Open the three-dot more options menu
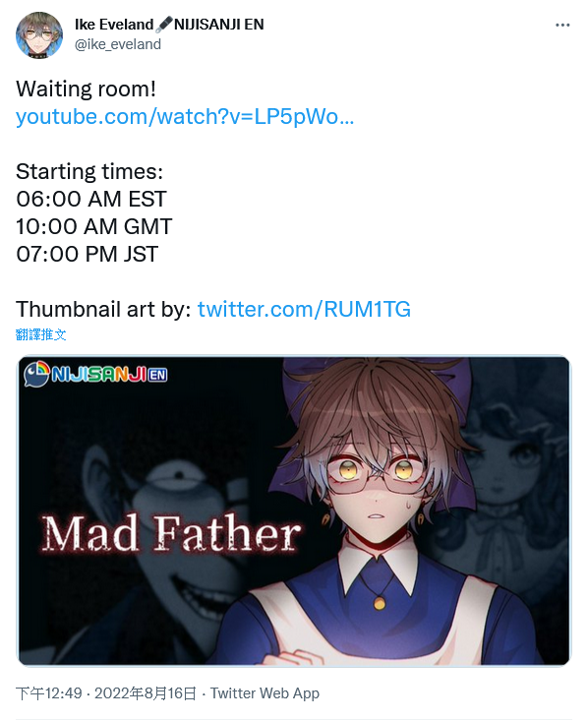The image size is (588, 720). 562,26
